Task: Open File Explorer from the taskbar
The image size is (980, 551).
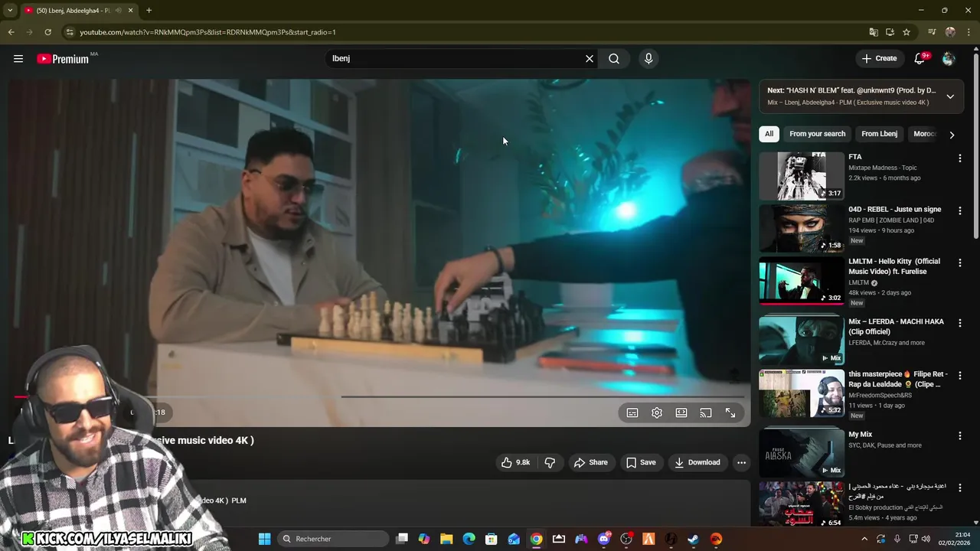Action: [x=446, y=539]
